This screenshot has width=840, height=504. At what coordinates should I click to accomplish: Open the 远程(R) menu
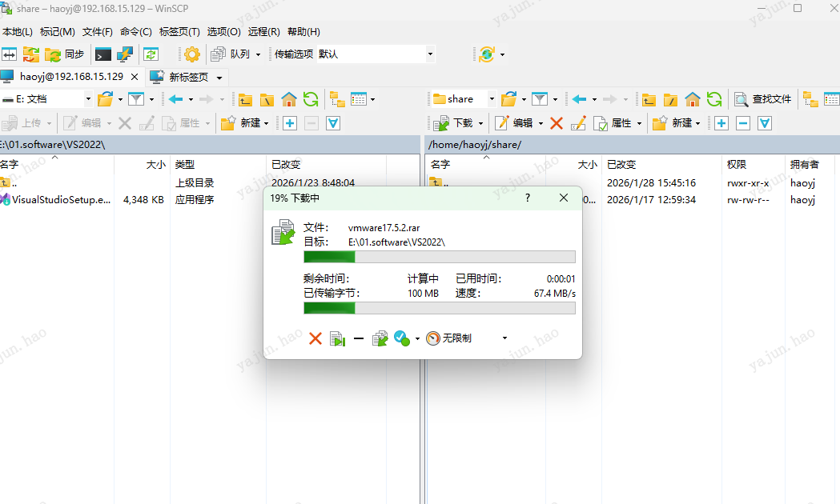[263, 31]
